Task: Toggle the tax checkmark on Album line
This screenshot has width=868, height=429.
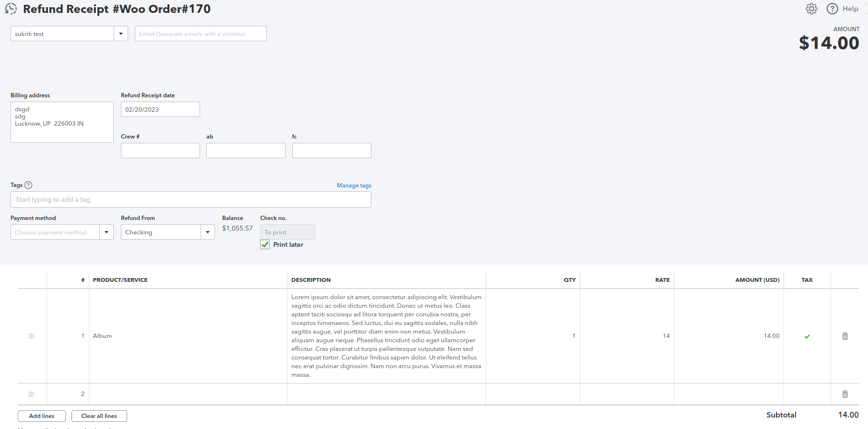Action: click(x=807, y=336)
